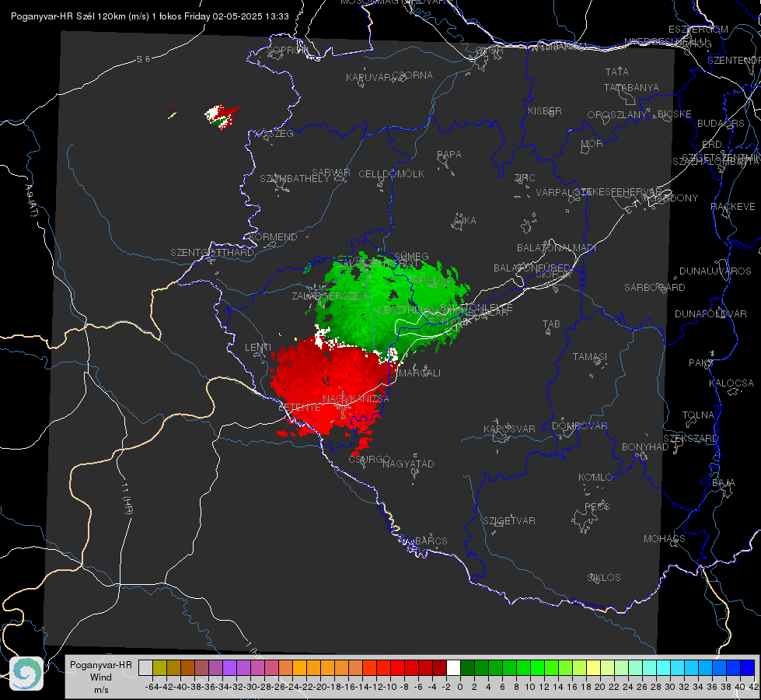Screen dimensions: 761x700
Task: Select the purple swatch above the -34 label
Action: tap(229, 667)
